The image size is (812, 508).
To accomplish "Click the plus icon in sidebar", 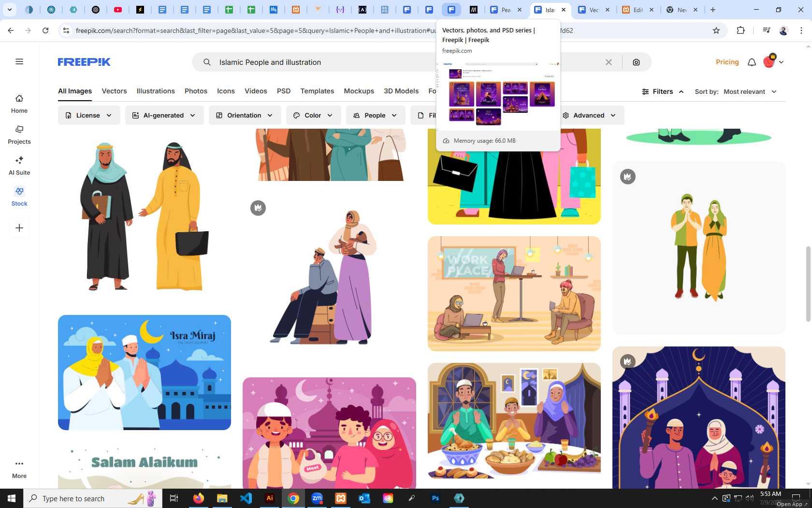I will coord(19,228).
